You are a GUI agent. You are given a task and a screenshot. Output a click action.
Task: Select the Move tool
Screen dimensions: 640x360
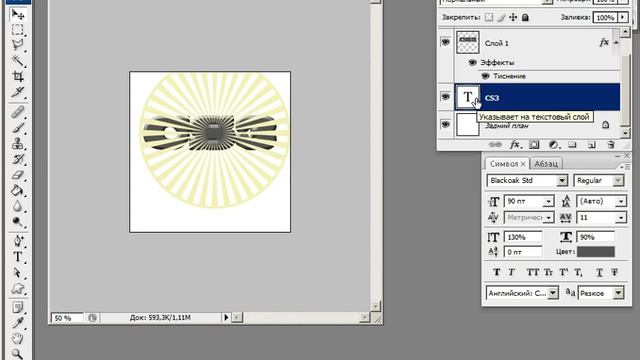click(18, 14)
